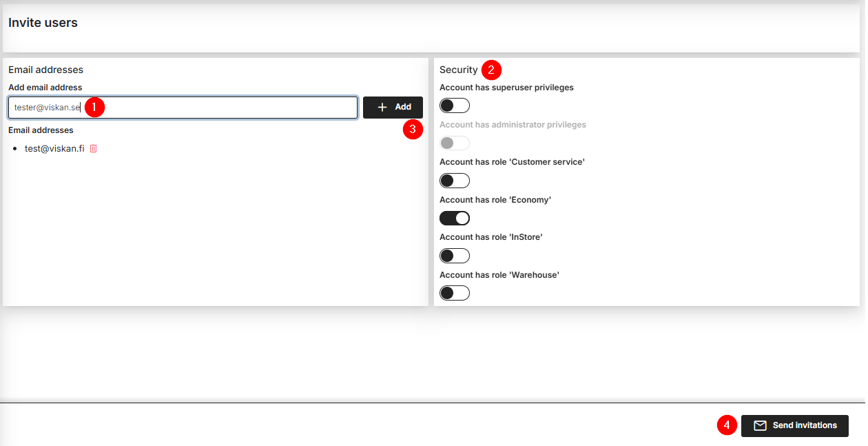Click the greyed-out administrator privileges toggle
Image resolution: width=868 pixels, height=446 pixels.
[455, 143]
